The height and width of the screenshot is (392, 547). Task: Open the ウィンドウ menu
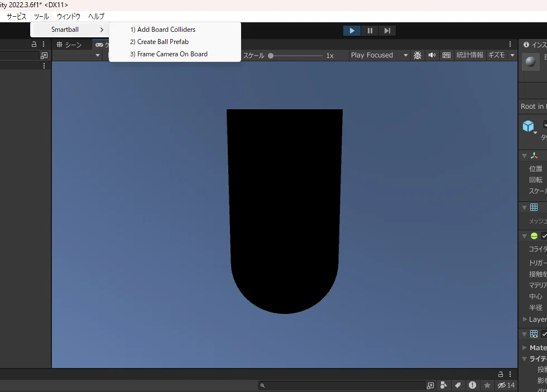tap(69, 16)
